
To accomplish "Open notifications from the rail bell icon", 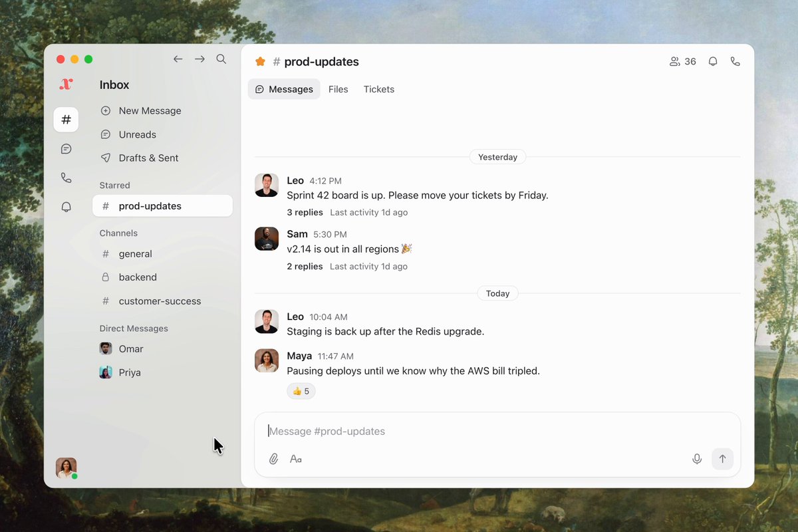I will pos(66,207).
